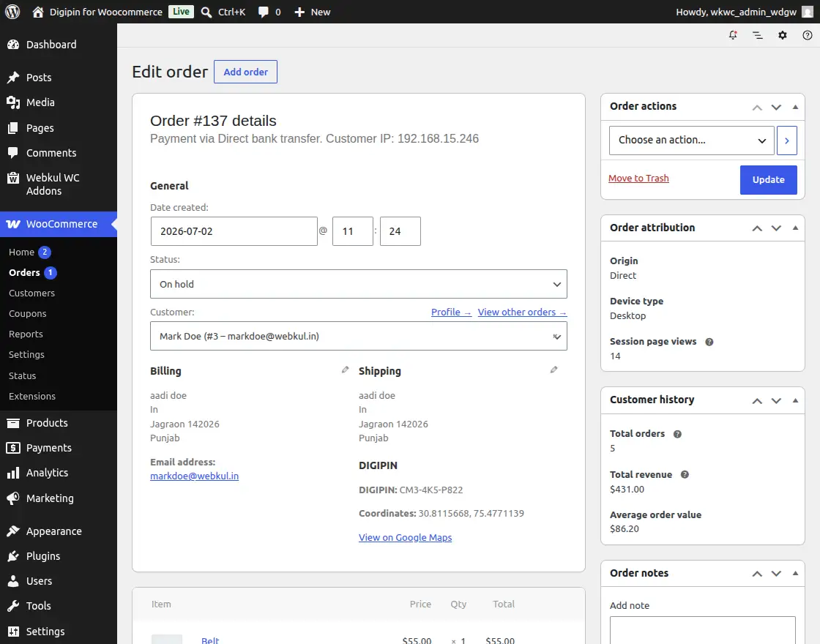This screenshot has width=820, height=644.
Task: Open the View on Google Maps link
Action: 405,537
